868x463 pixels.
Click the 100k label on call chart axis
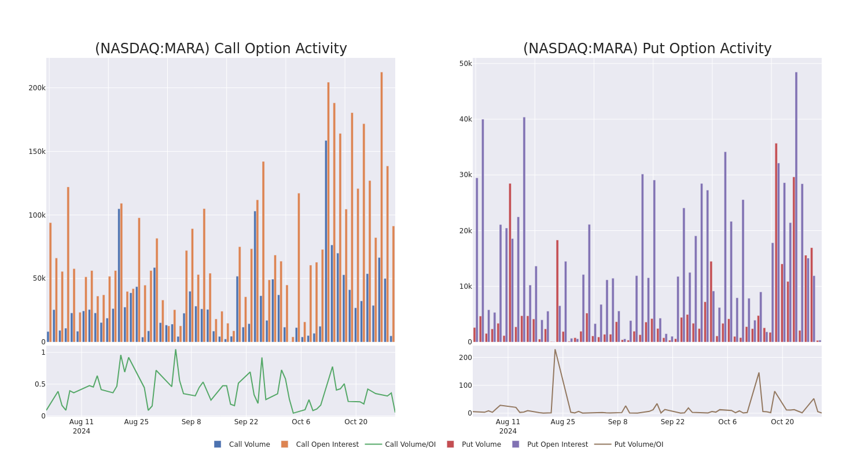[x=37, y=215]
